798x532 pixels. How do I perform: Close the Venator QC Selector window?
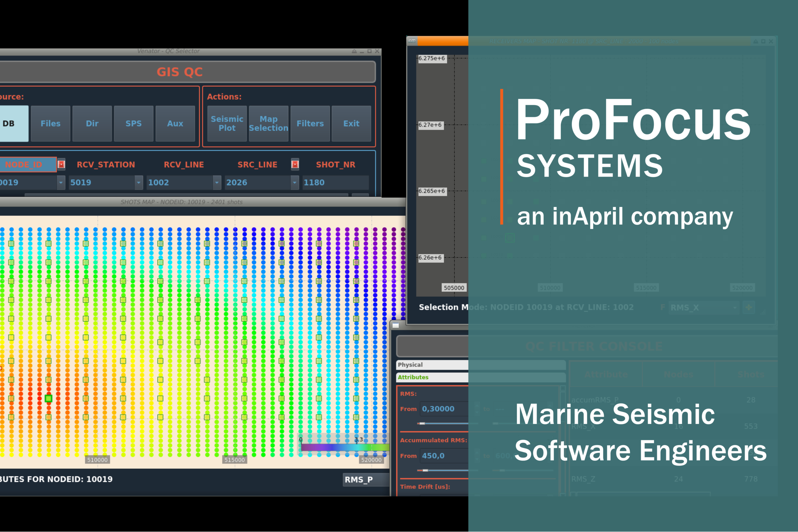point(377,51)
